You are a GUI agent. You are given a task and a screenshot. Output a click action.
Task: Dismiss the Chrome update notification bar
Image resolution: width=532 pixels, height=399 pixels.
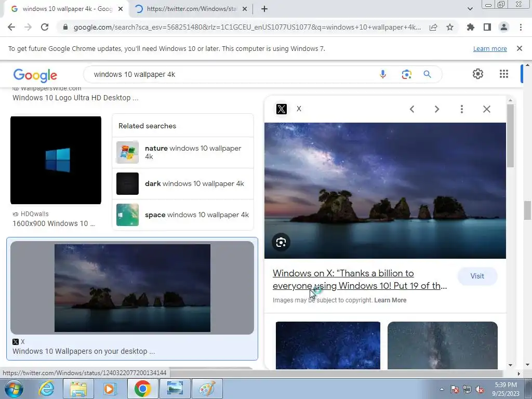519,48
